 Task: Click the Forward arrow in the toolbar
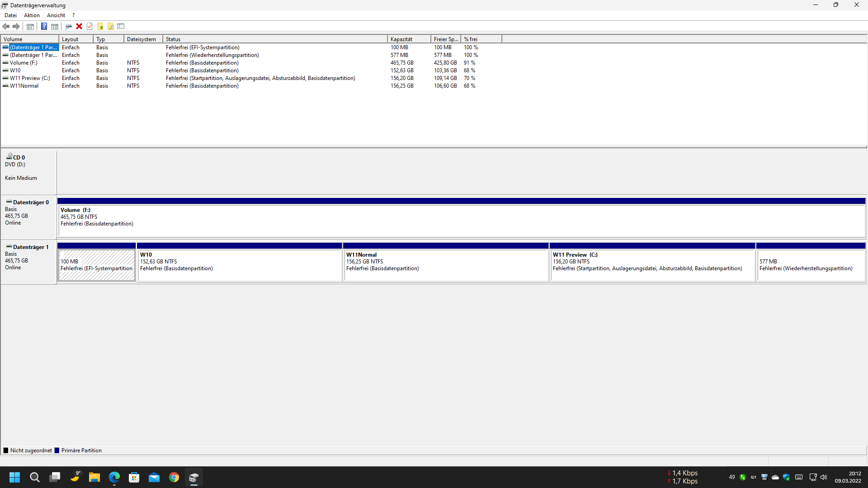tap(16, 27)
